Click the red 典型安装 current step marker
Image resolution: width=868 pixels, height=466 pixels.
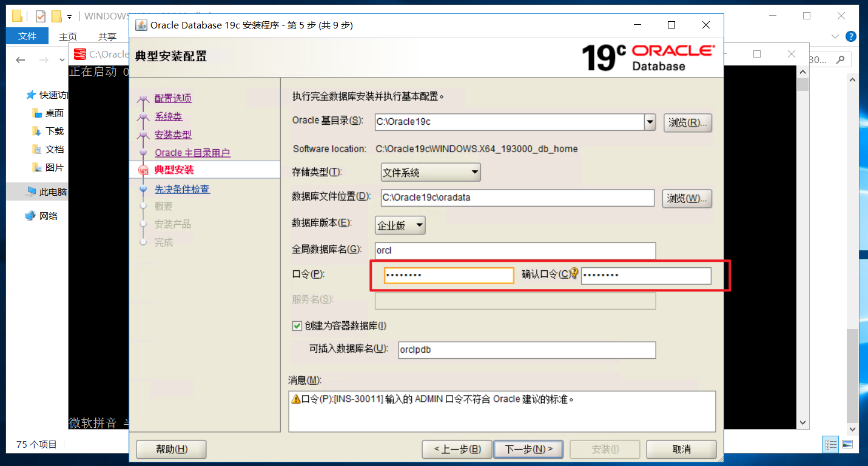pos(144,170)
